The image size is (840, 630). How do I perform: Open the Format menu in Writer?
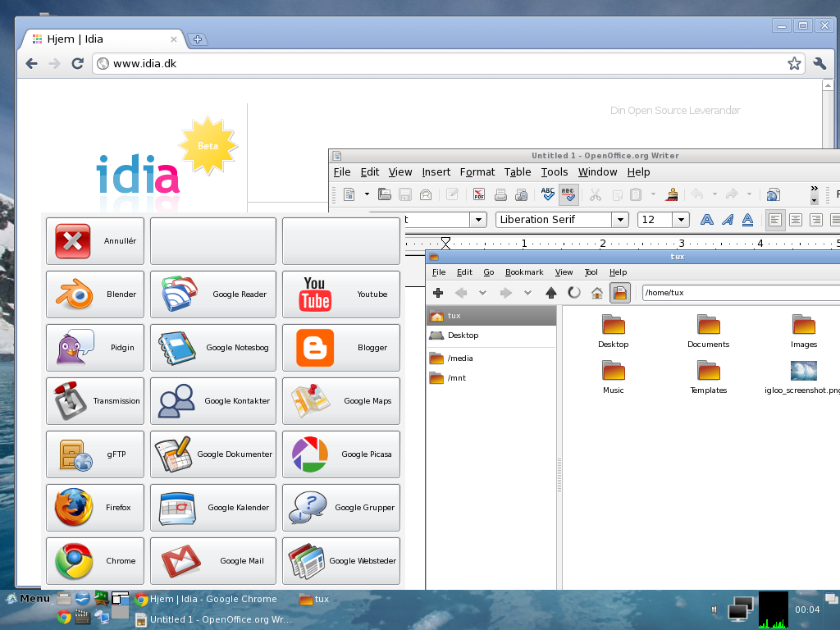point(477,172)
